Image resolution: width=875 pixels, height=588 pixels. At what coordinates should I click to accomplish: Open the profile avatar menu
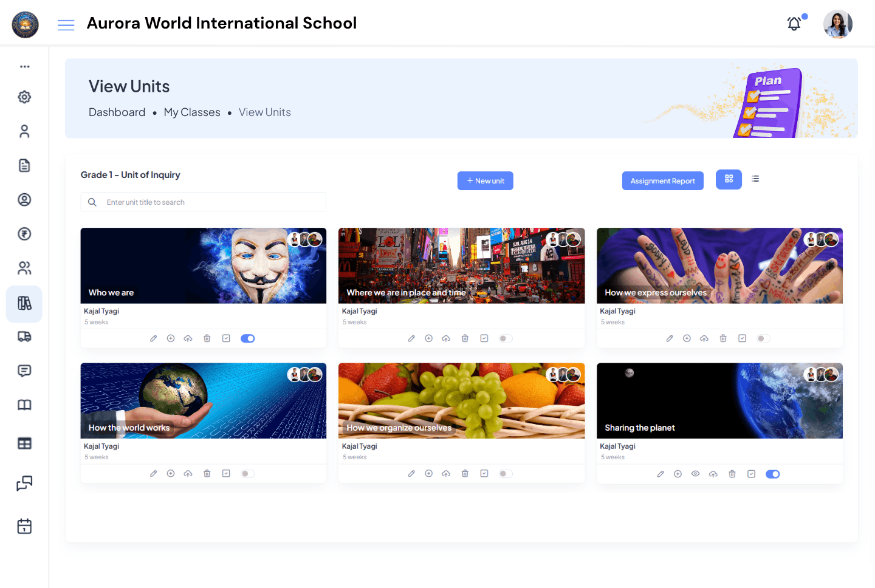[x=837, y=24]
